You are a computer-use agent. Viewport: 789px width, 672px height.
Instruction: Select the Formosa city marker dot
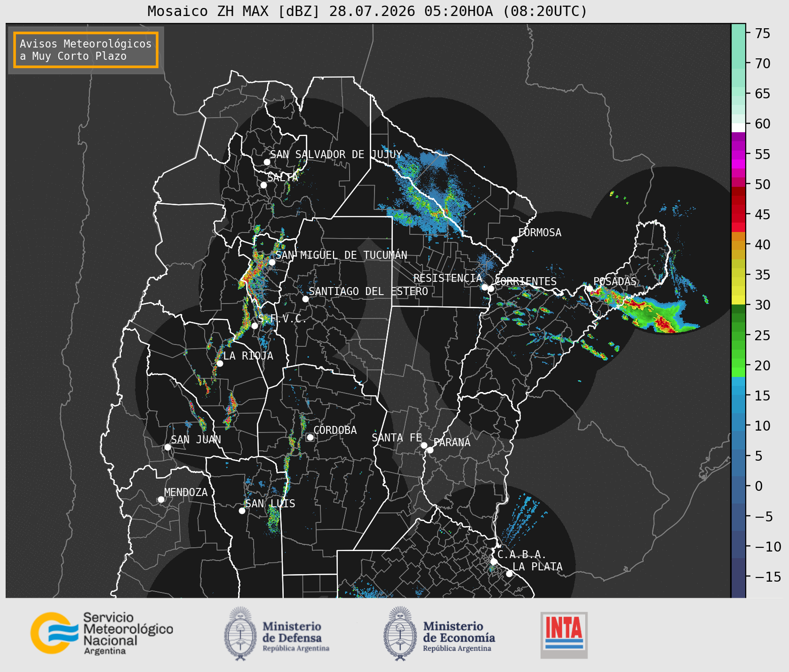[x=514, y=240]
